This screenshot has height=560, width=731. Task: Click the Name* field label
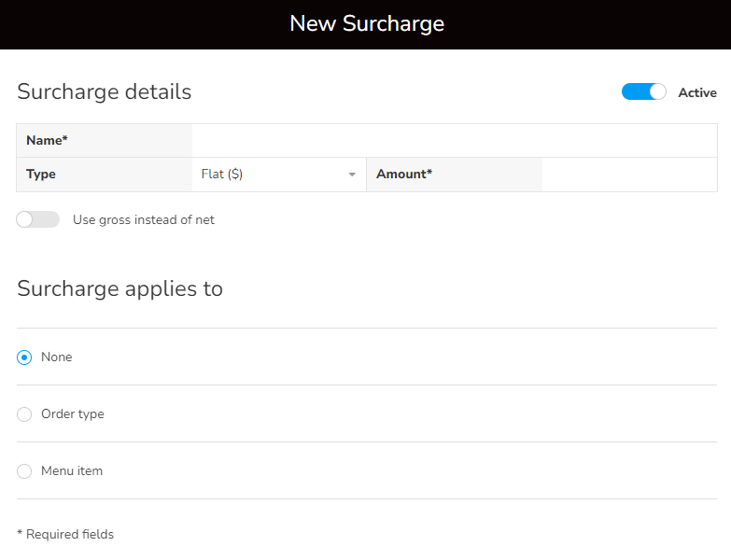pos(47,141)
